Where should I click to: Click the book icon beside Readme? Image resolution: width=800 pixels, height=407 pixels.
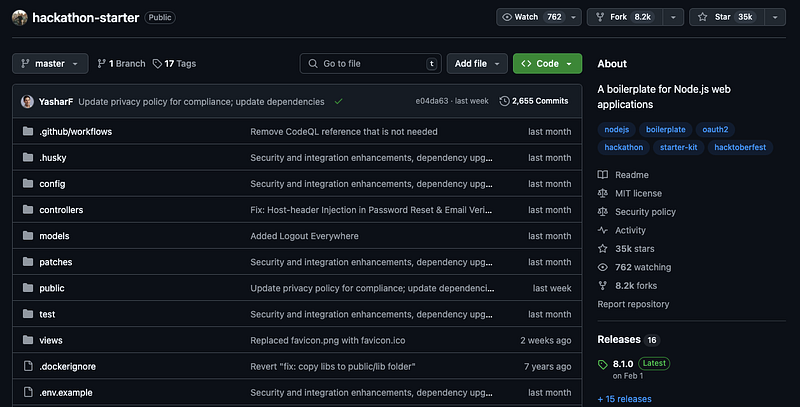point(603,174)
